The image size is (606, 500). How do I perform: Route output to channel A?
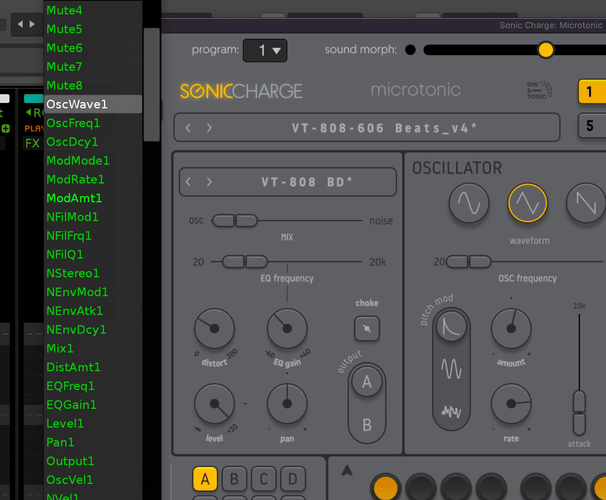pyautogui.click(x=367, y=381)
